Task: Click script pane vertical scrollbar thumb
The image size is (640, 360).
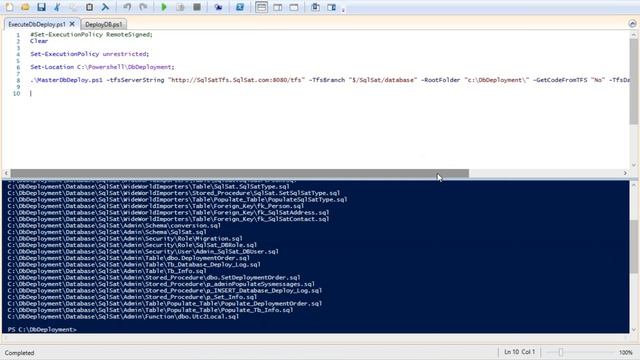Action: tap(633, 82)
